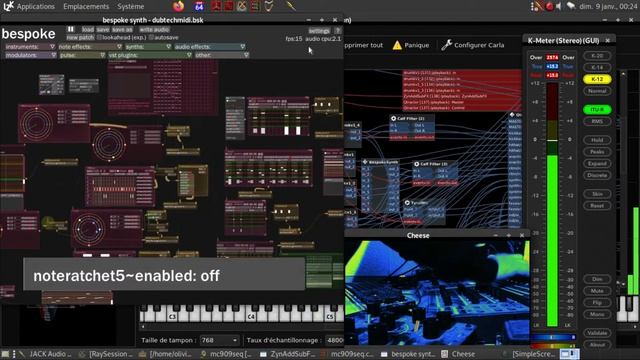Viewport: 640px width, 360px height.
Task: Toggle Mono in K-Meter
Action: click(x=597, y=315)
